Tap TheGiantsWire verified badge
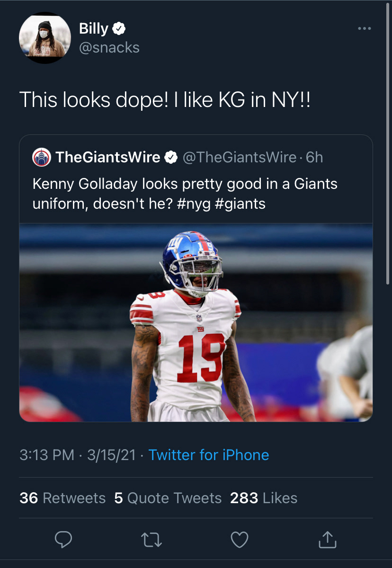 [170, 157]
